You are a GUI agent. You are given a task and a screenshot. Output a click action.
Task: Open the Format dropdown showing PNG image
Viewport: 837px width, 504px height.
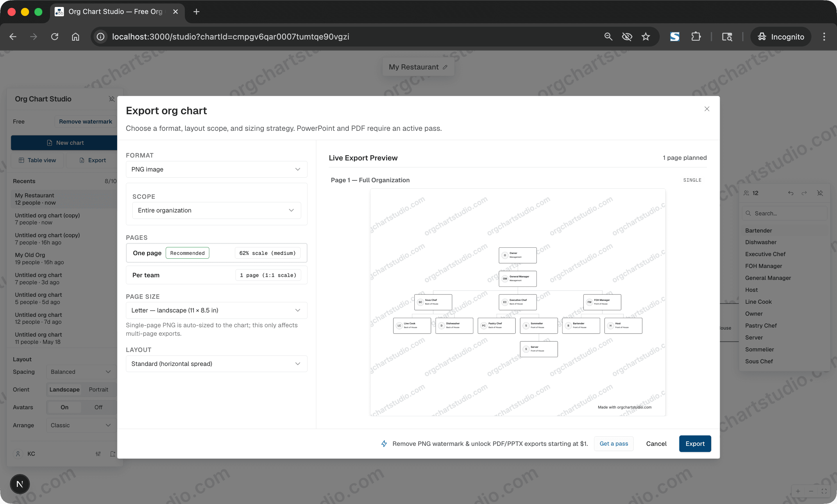pos(216,169)
